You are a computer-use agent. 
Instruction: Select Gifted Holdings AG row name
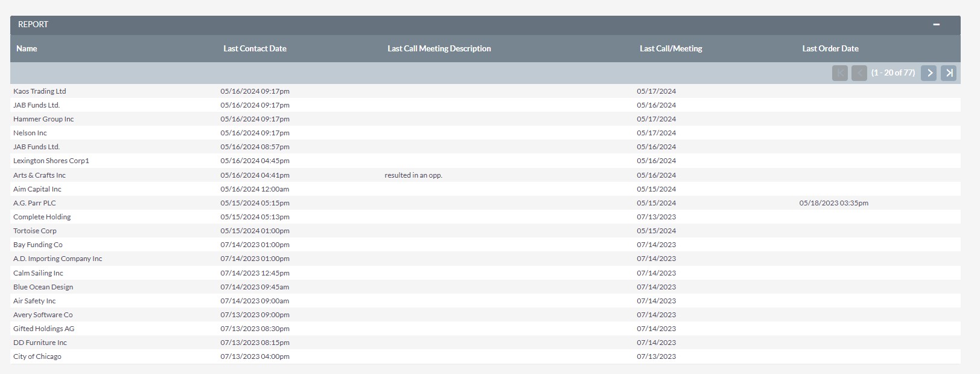pos(44,329)
